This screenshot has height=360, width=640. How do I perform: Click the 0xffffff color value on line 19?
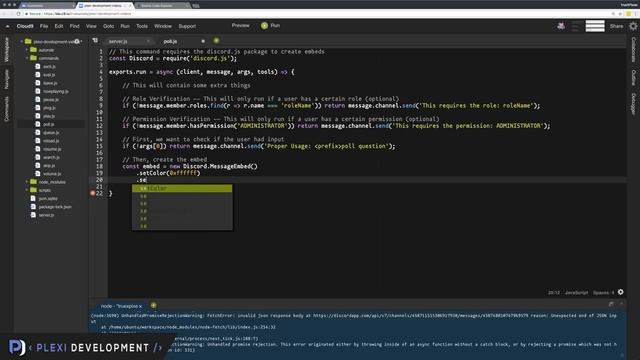[183, 173]
